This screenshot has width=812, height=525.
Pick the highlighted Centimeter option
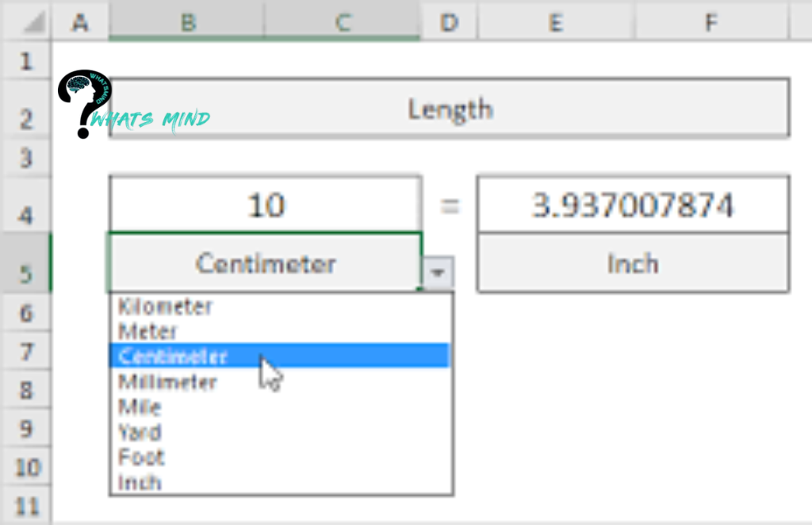coord(173,356)
